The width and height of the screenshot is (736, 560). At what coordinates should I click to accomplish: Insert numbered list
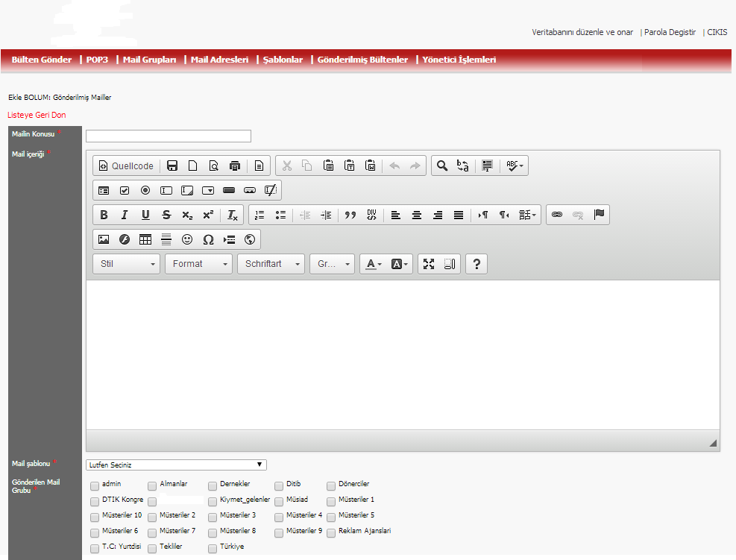pyautogui.click(x=260, y=215)
